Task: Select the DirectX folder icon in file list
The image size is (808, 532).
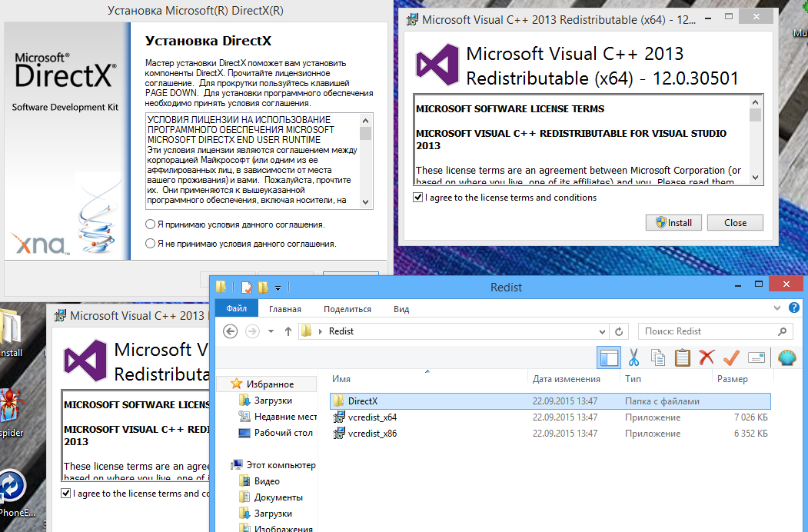Action: (338, 401)
